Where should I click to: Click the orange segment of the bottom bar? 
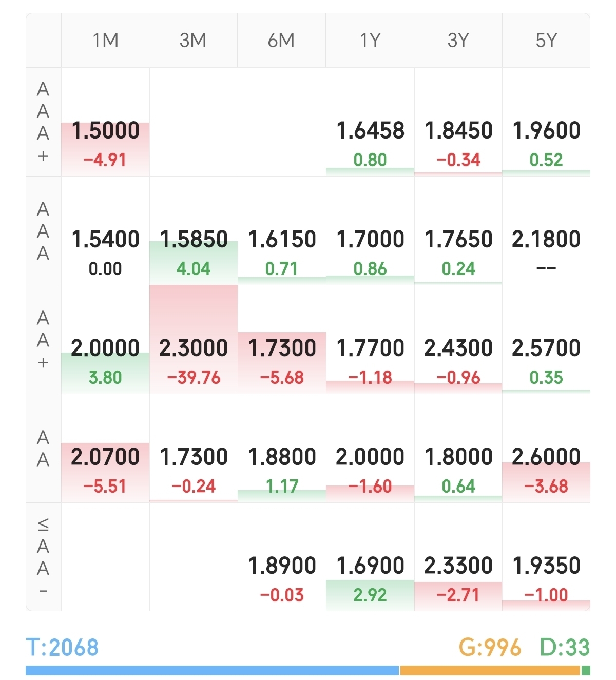490,670
